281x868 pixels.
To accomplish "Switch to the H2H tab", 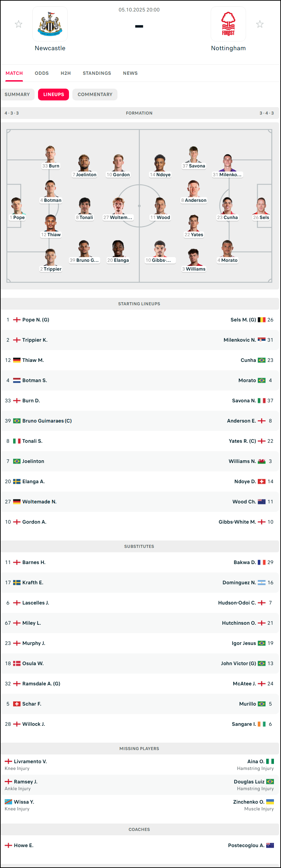I will (66, 73).
